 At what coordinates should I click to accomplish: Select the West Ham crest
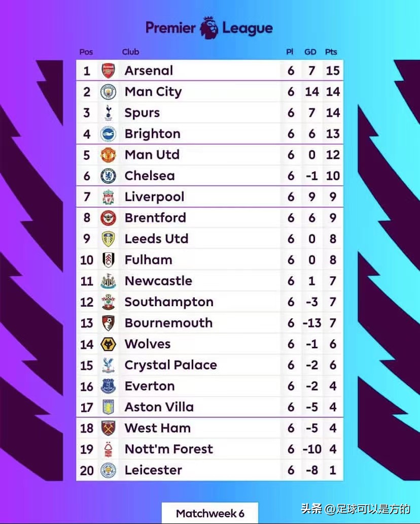(x=108, y=428)
